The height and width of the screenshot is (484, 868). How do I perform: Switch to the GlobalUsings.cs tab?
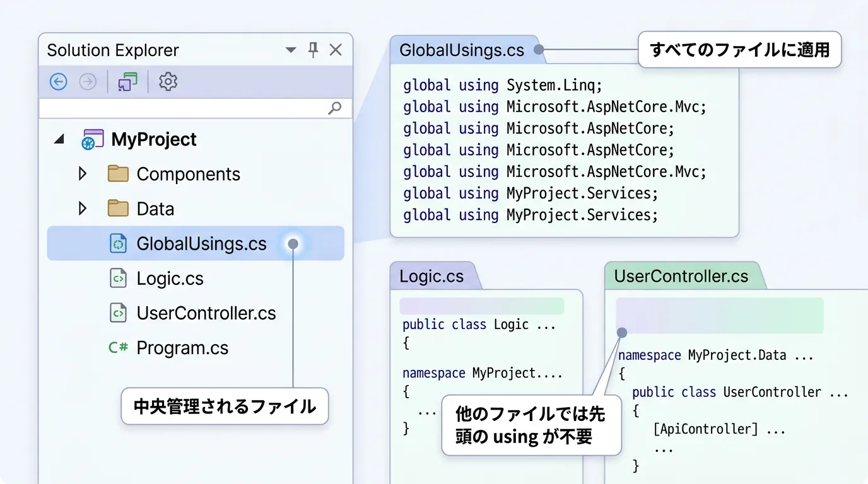pyautogui.click(x=462, y=50)
